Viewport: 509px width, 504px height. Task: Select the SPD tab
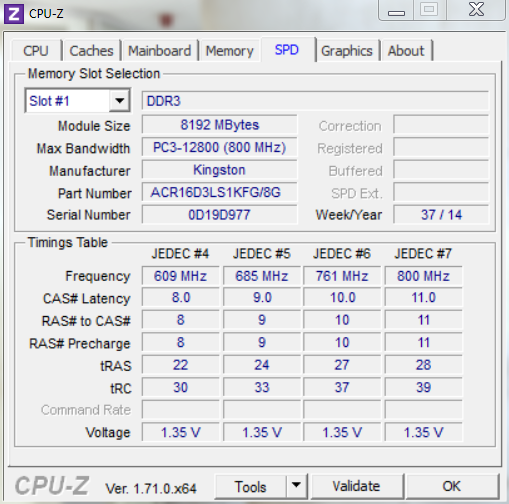point(287,50)
